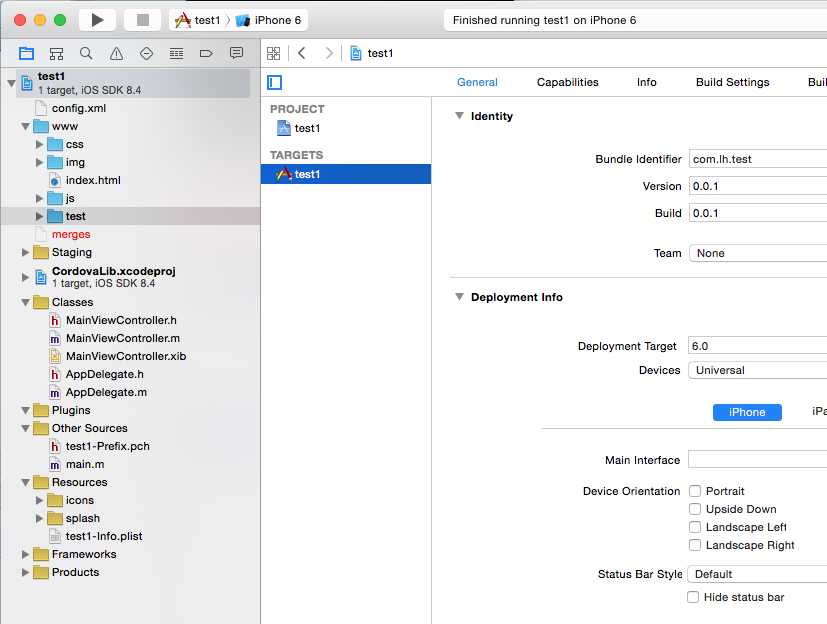Open AppDelegate.m
The image size is (827, 624).
tap(105, 392)
